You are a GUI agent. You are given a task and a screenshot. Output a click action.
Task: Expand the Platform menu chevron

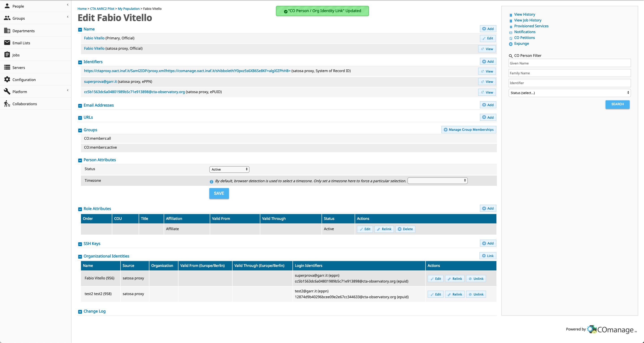(x=68, y=90)
